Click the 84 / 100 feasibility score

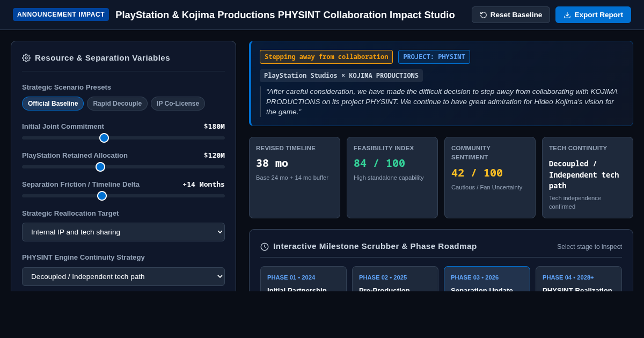coord(379,163)
